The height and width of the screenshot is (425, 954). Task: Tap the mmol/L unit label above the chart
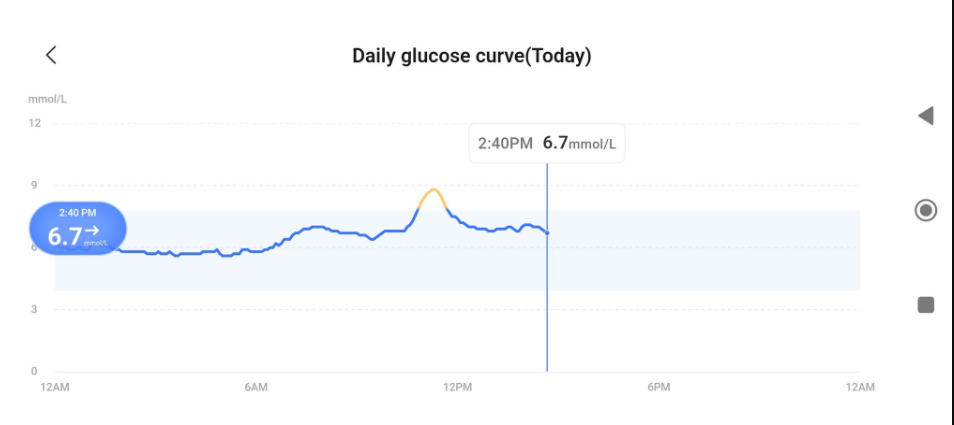click(x=47, y=99)
